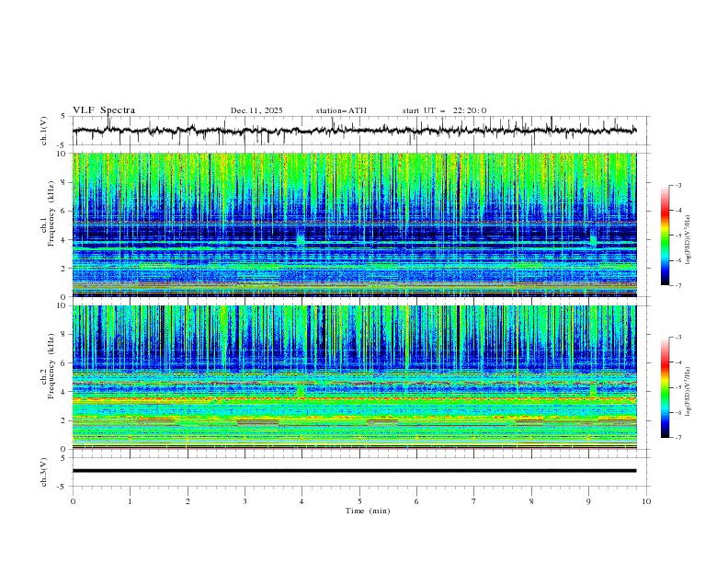
Task: Click the "-7" label on ch.1 color bar
Action: pyautogui.click(x=677, y=285)
